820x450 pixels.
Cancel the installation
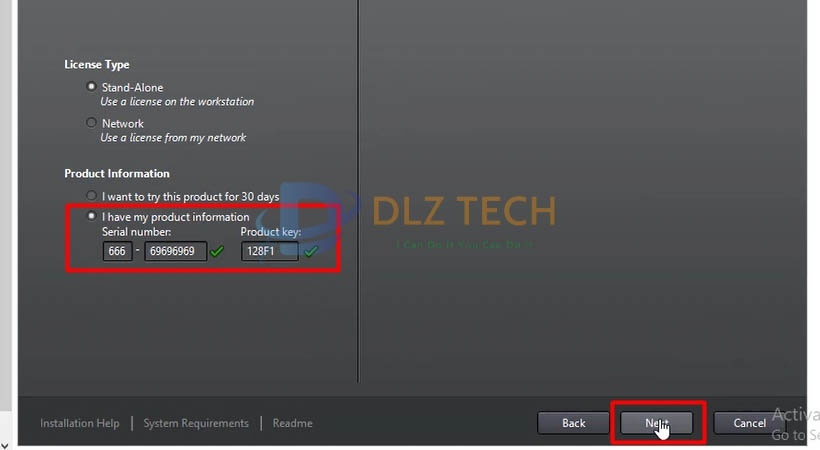(x=749, y=423)
